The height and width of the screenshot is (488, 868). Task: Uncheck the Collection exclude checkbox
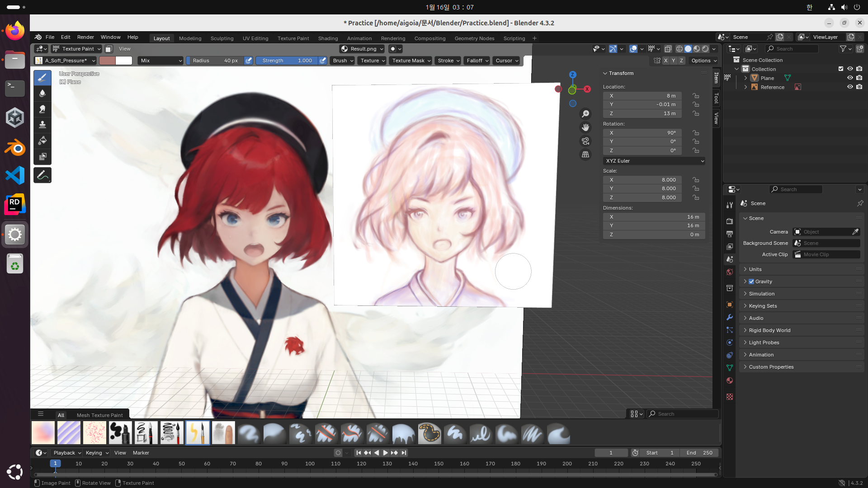pyautogui.click(x=841, y=69)
